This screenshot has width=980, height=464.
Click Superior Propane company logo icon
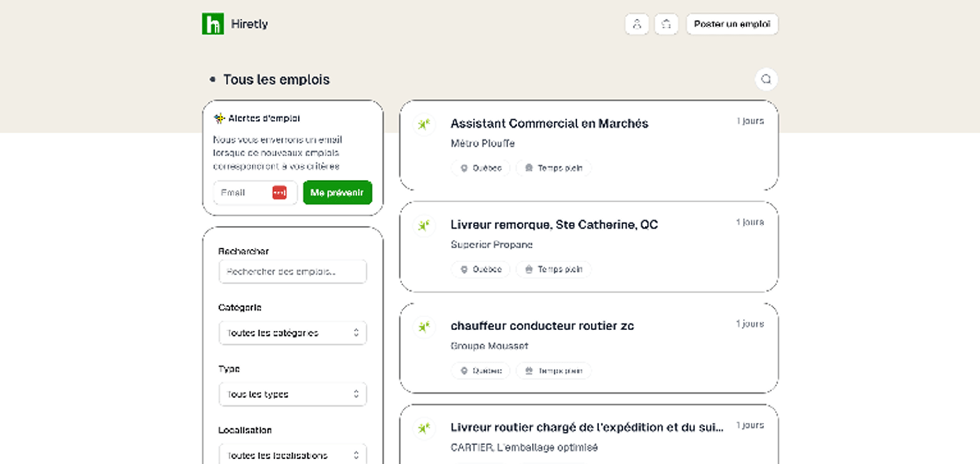424,226
